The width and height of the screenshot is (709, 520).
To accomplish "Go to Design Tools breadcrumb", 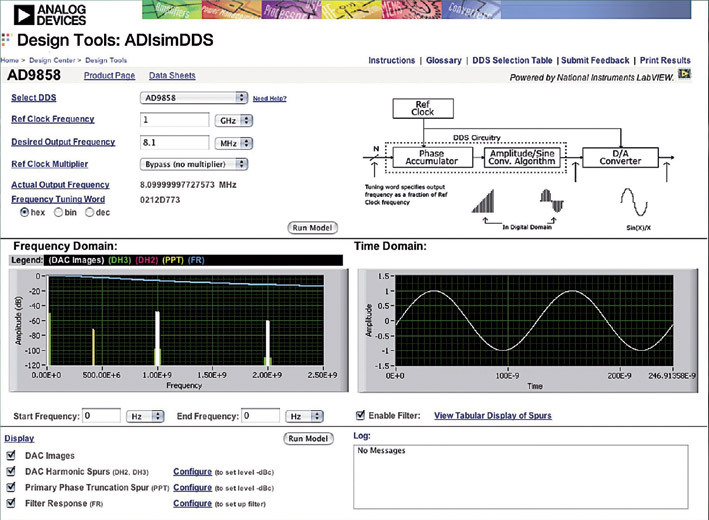I will (x=106, y=60).
